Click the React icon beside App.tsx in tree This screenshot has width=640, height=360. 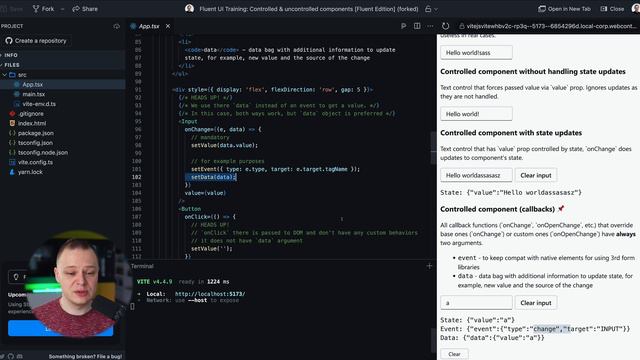tap(17, 84)
